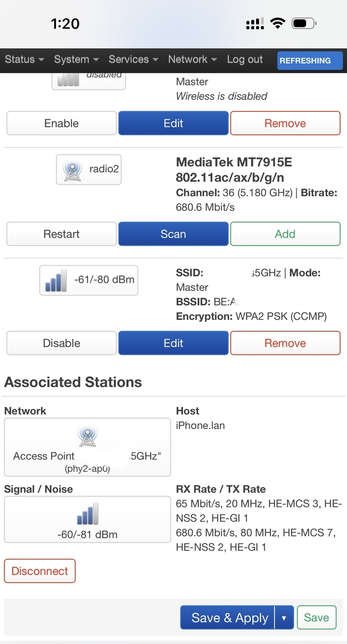This screenshot has height=644, width=347.
Task: Expand the Save & Apply dropdown arrow
Action: coord(284,618)
